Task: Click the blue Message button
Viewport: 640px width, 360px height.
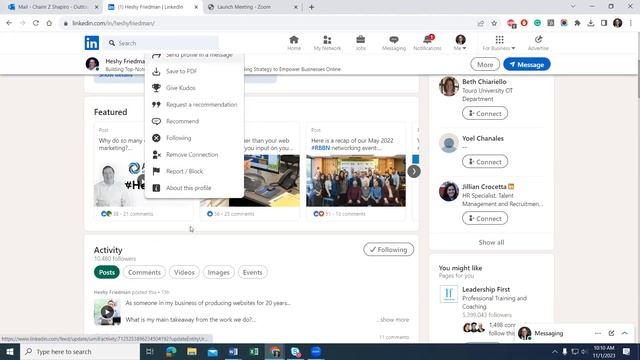Action: pyautogui.click(x=527, y=64)
